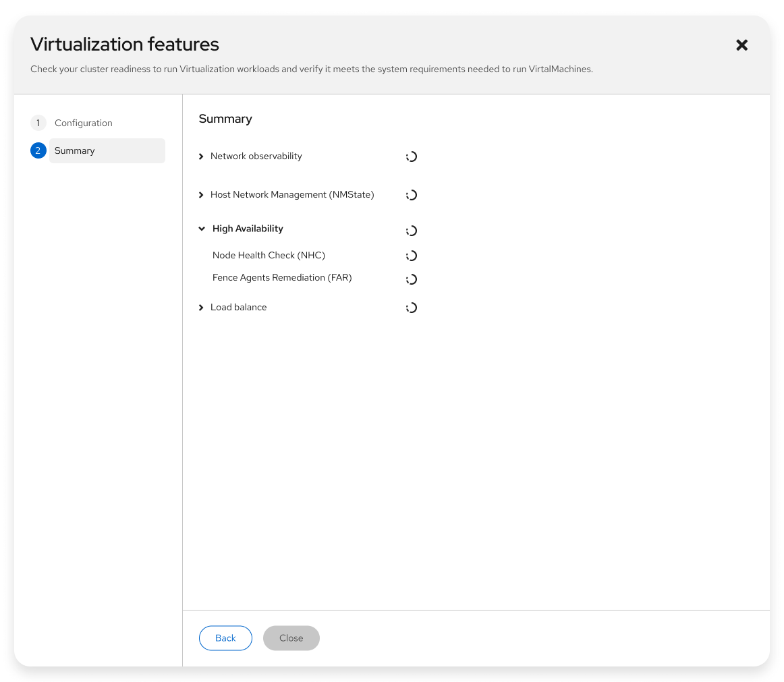Click the step 2 blue number badge
Screen dimensions: 784x682
38,150
